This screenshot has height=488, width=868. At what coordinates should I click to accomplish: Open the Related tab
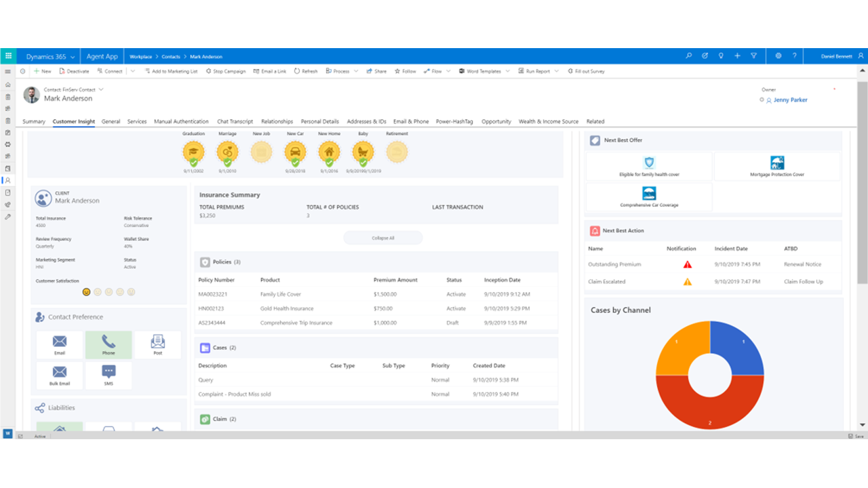595,121
